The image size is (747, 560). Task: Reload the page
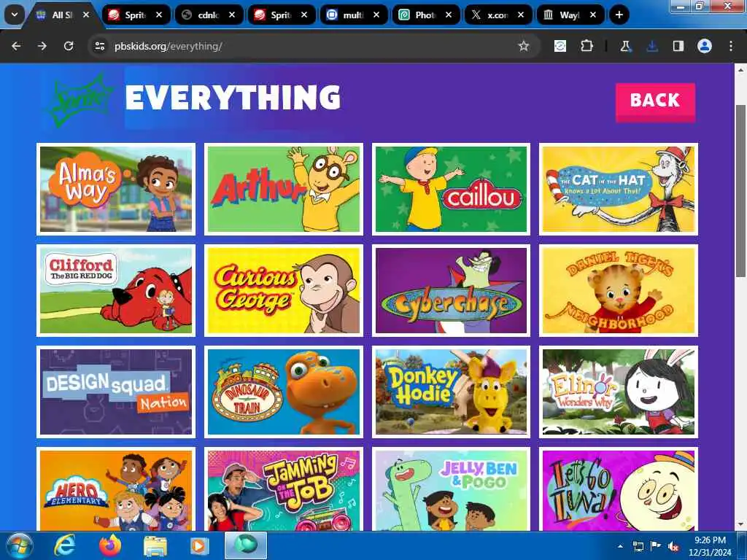69,46
